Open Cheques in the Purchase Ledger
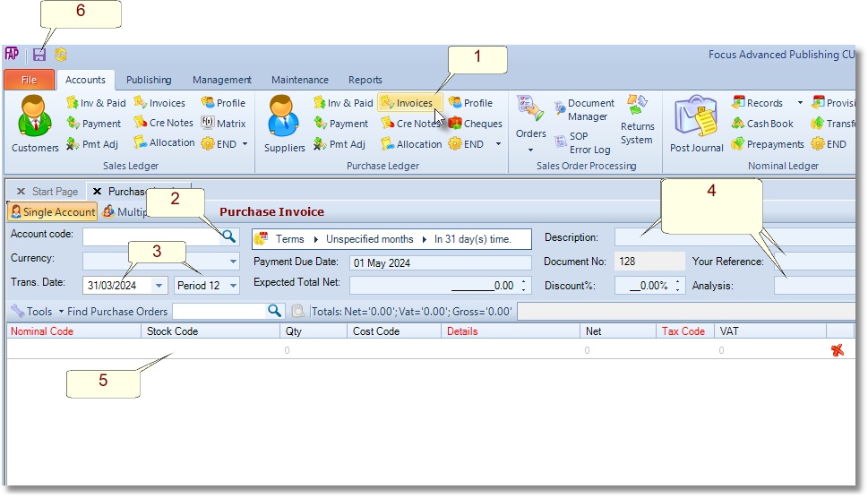The height and width of the screenshot is (498, 868). [x=476, y=124]
